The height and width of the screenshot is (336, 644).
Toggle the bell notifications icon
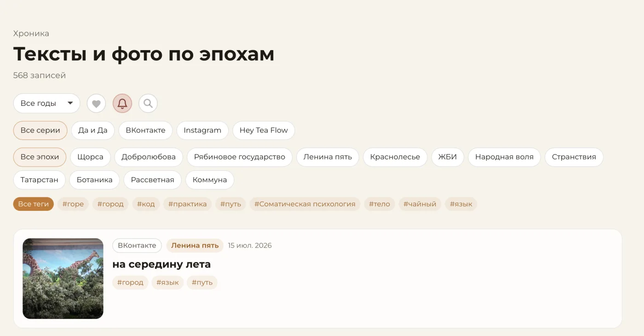pos(122,104)
